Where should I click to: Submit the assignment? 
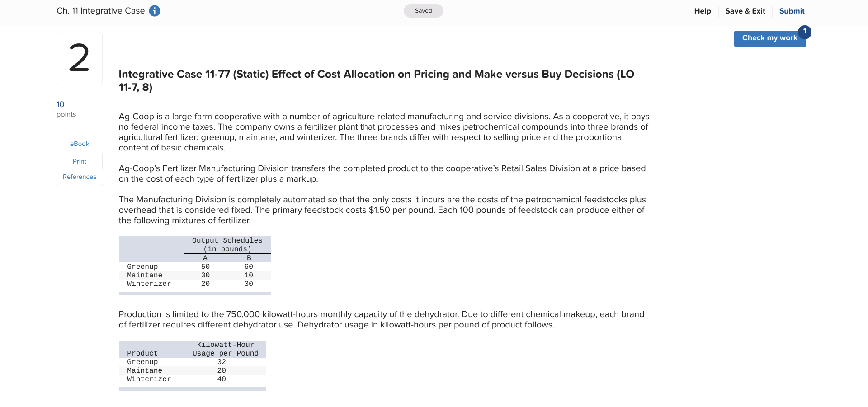(x=792, y=11)
